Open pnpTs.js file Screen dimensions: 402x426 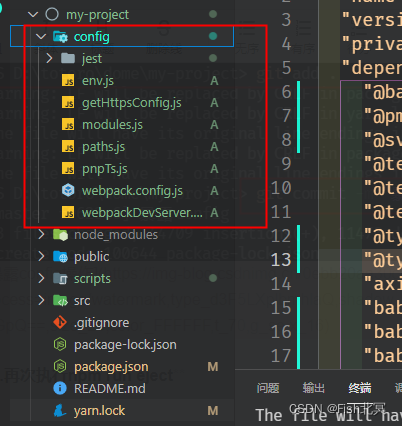click(105, 169)
